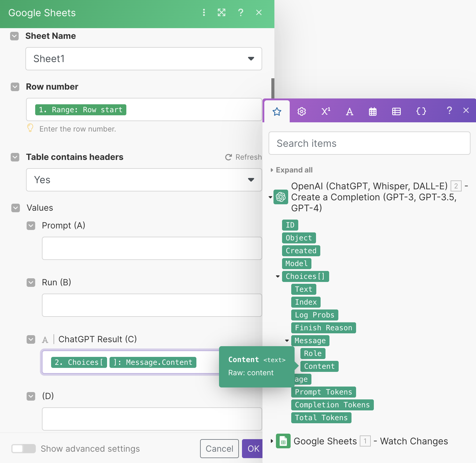Click the Google Sheets Watch Changes icon
Viewport: 476px width, 463px height.
coord(283,441)
